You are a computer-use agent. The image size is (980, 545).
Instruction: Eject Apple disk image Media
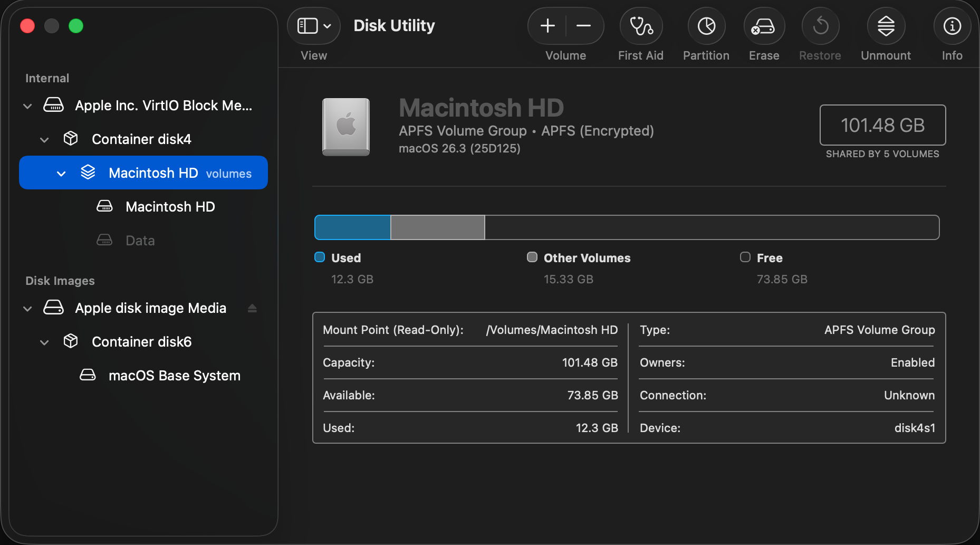point(252,308)
